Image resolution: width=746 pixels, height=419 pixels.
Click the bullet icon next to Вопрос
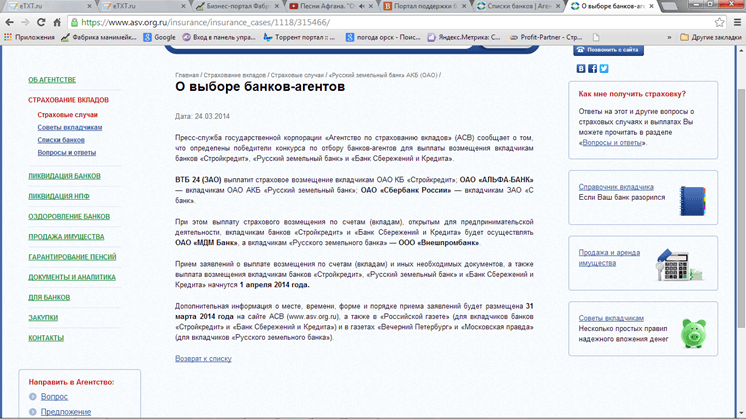point(32,396)
